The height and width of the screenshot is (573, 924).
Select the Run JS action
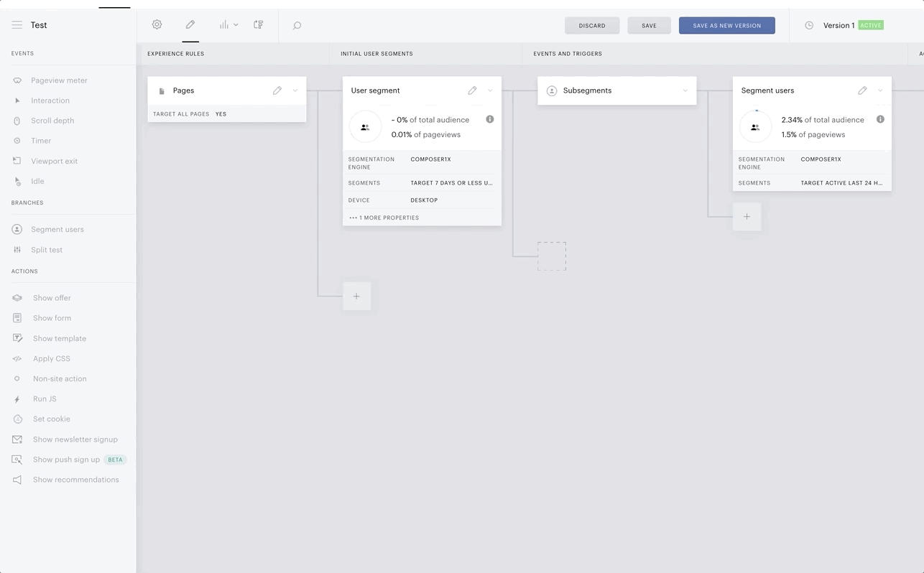[45, 399]
